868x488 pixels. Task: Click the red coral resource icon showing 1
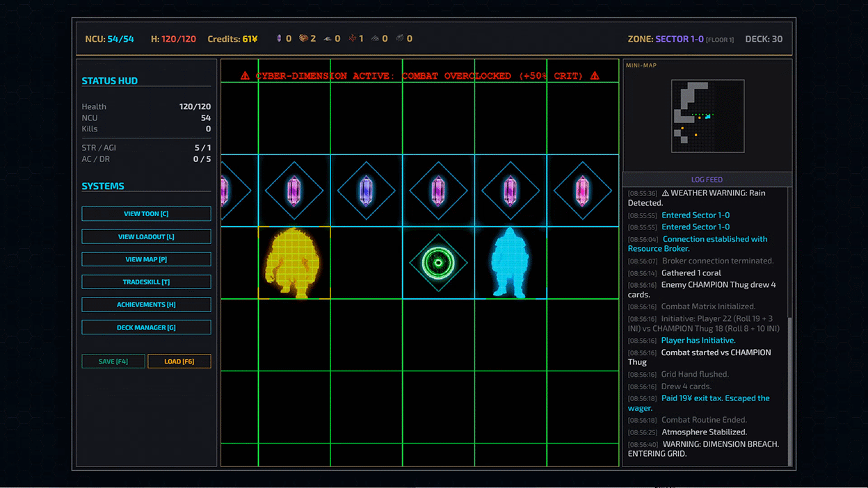[352, 39]
